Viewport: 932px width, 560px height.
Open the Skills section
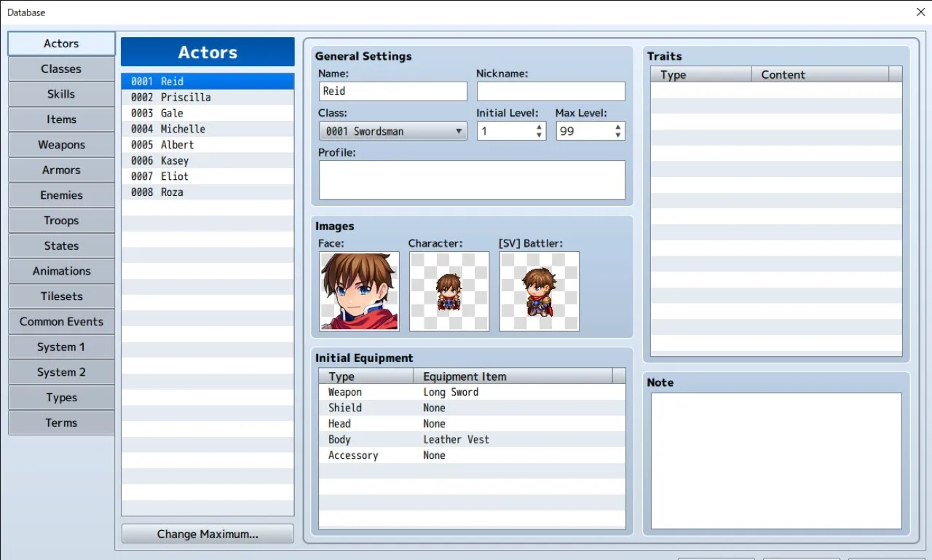pyautogui.click(x=61, y=94)
